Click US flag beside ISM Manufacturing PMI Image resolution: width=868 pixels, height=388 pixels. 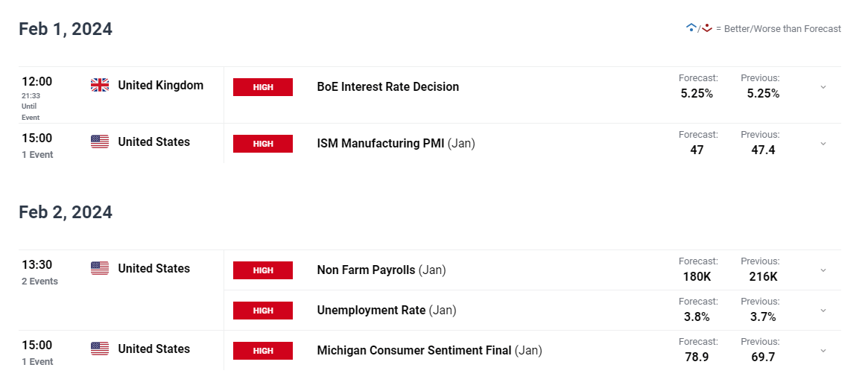click(x=100, y=141)
